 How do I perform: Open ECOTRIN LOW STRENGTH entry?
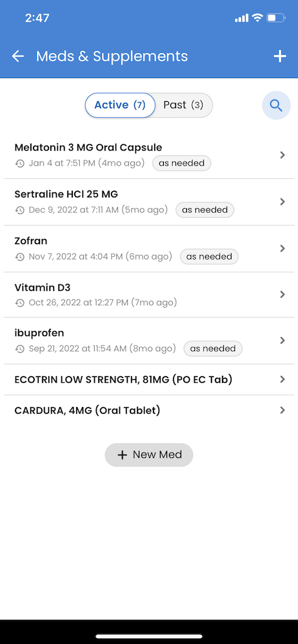coord(149,379)
